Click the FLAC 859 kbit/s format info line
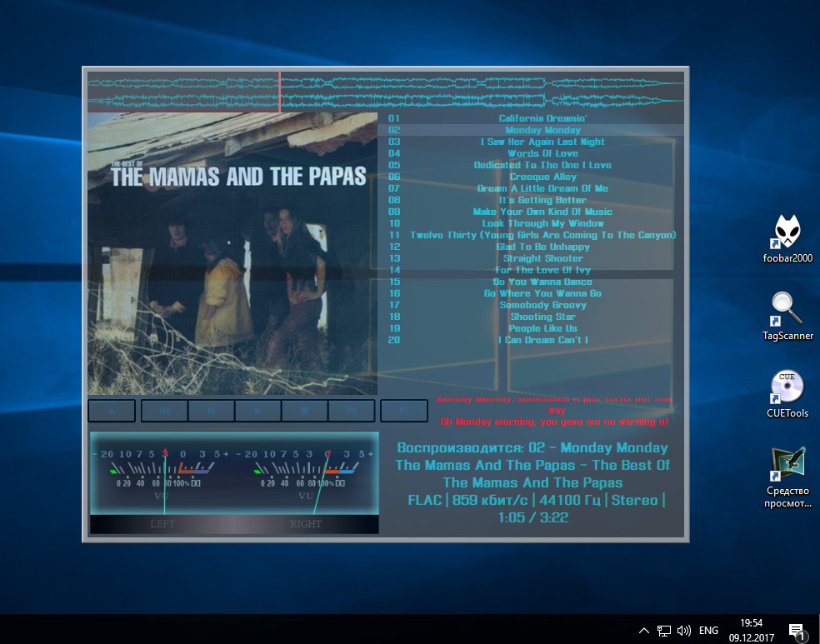Image resolution: width=820 pixels, height=644 pixels. (x=536, y=500)
